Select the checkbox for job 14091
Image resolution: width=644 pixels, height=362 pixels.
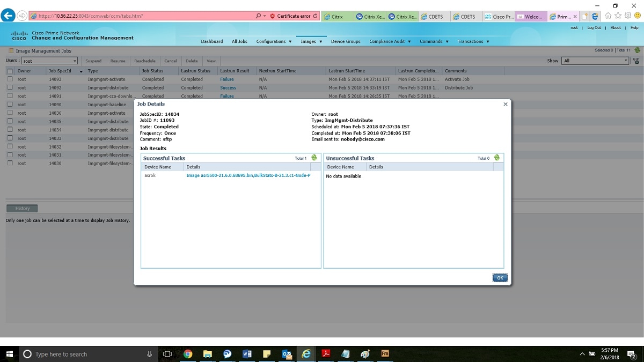[x=10, y=96]
